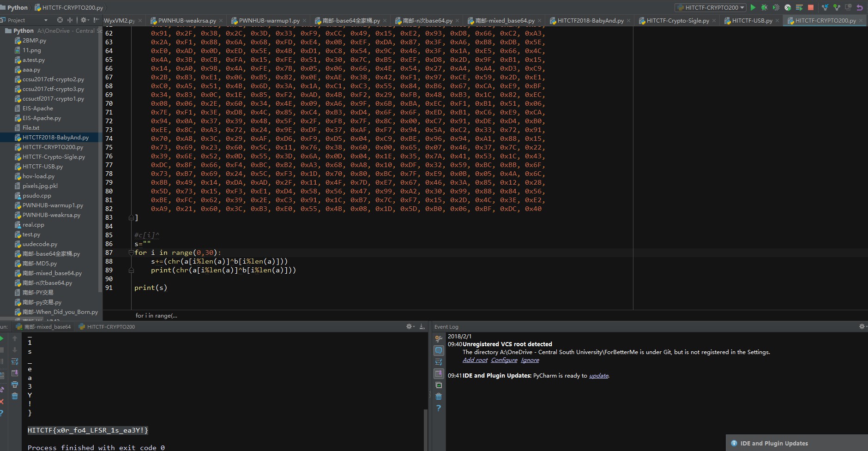Click the Run console up-stack-trace arrow
The width and height of the screenshot is (868, 451).
[x=15, y=338]
